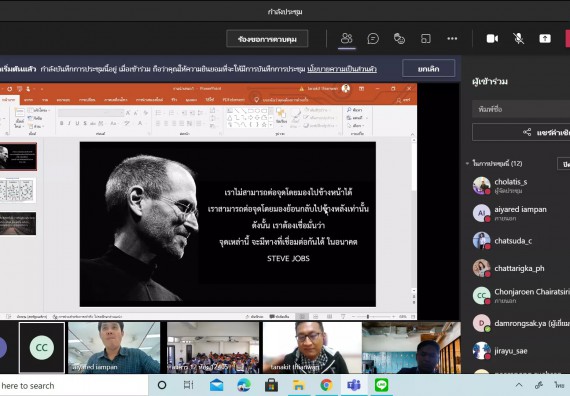Switch to PowerPoint Home tab
The image size is (570, 396).
(x=8, y=100)
